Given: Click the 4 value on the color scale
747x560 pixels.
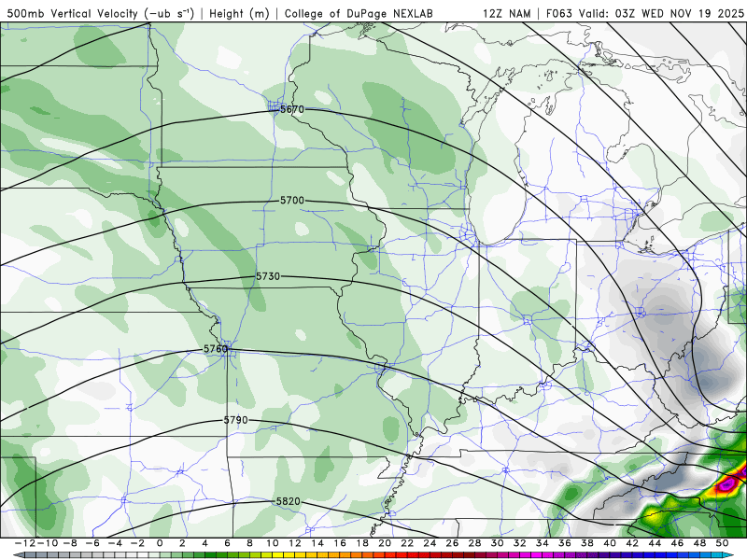Looking at the screenshot, I should [x=204, y=543].
